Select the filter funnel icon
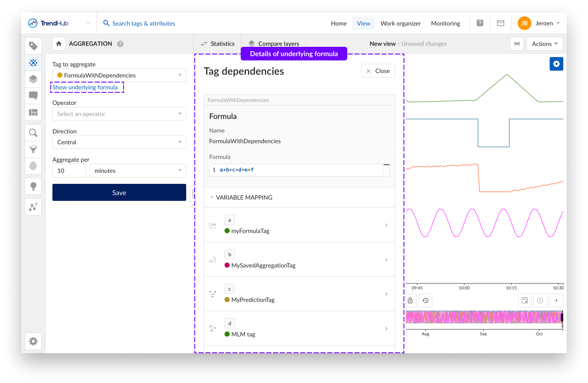This screenshot has height=383, width=588. click(x=33, y=149)
